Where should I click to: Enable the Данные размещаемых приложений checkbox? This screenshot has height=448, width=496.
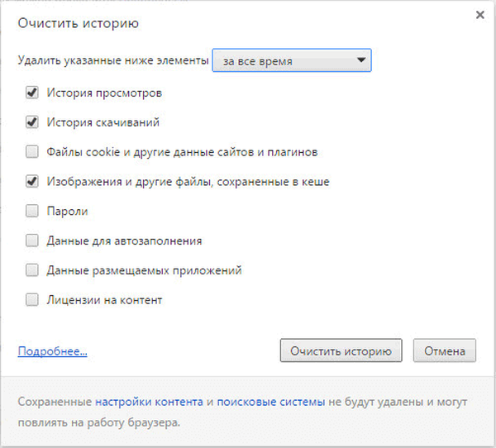coord(32,270)
